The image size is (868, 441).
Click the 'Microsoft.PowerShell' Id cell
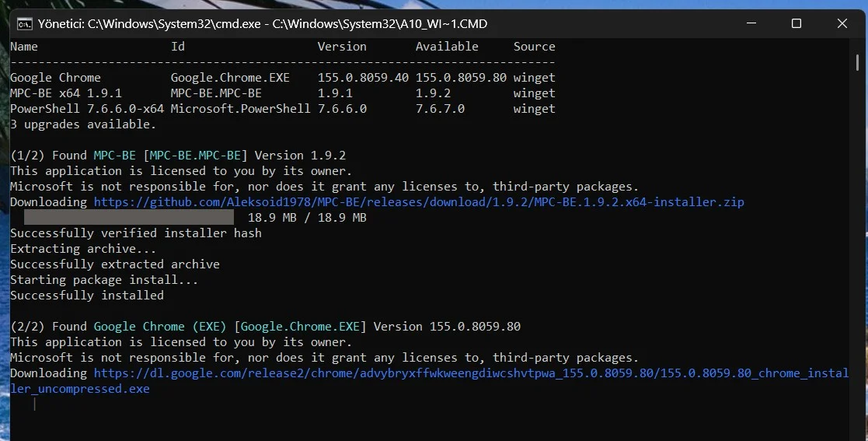pyautogui.click(x=240, y=109)
